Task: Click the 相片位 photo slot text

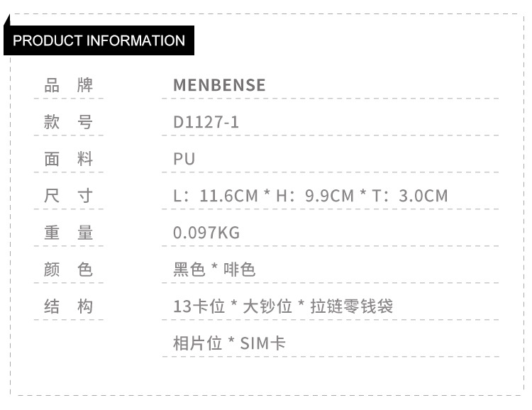Action: pos(198,344)
